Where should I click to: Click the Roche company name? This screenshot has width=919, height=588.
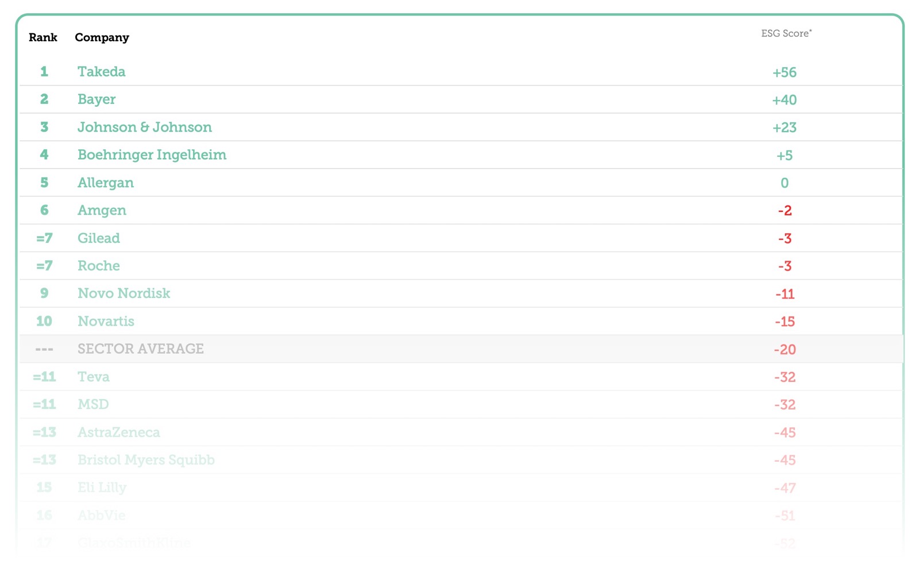coord(99,265)
